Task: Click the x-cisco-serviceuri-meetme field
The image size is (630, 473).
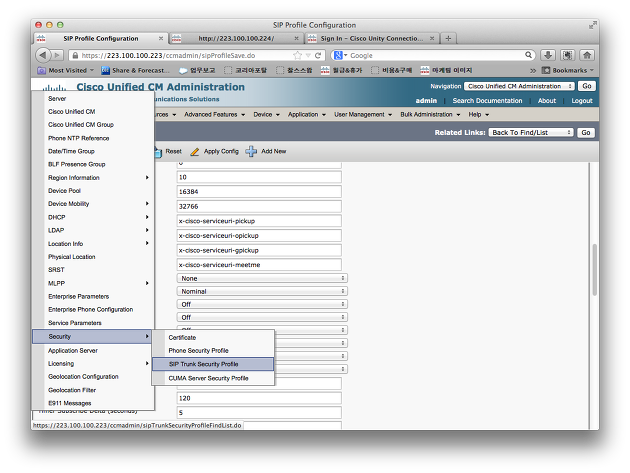Action: [x=259, y=265]
